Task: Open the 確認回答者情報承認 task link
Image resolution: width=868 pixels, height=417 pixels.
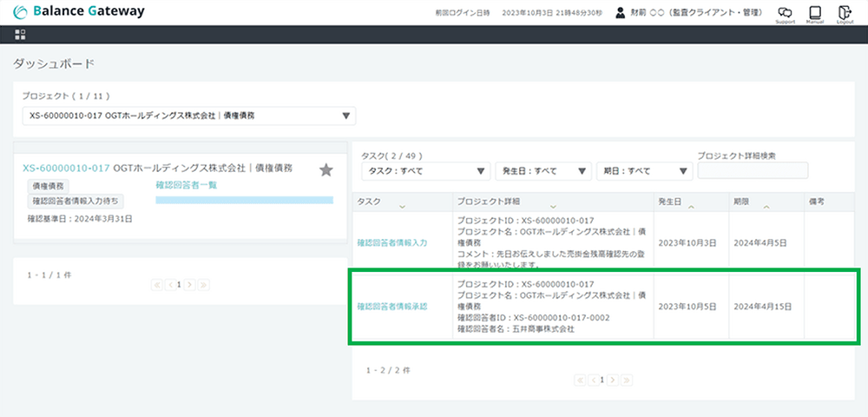Action: point(392,307)
